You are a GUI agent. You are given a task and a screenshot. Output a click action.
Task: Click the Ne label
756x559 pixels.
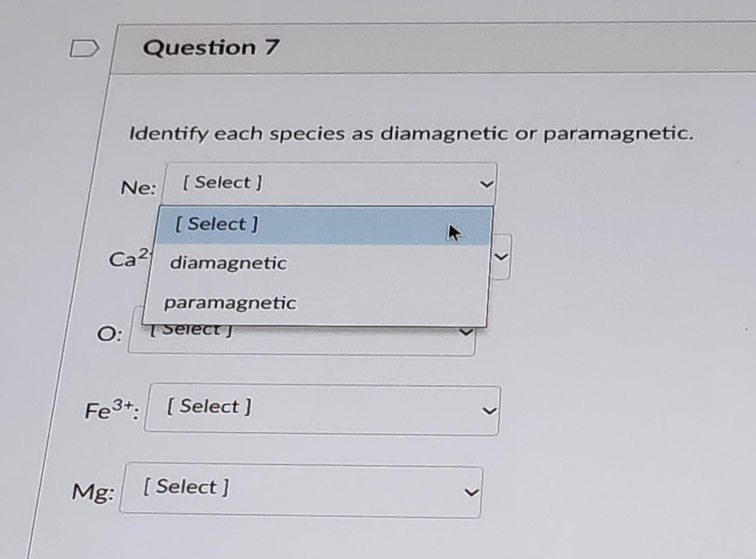(x=138, y=187)
